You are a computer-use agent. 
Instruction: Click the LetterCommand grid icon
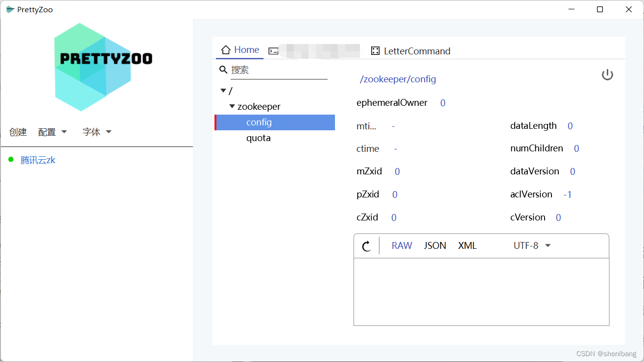375,50
